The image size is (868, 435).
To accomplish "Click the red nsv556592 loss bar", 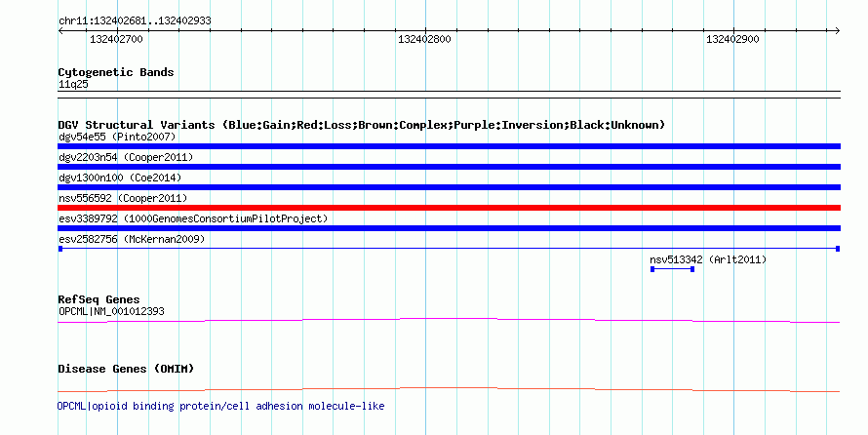I will tap(449, 208).
